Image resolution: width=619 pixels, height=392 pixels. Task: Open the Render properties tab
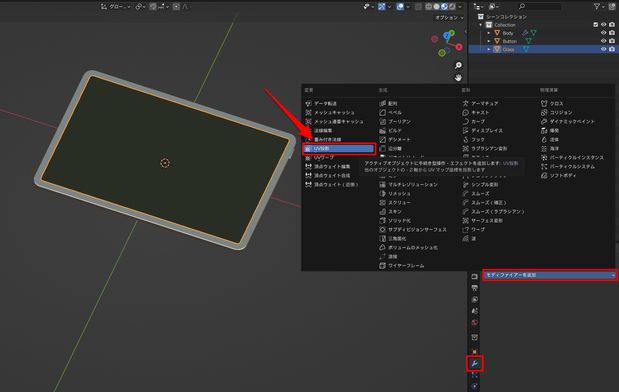click(x=475, y=276)
